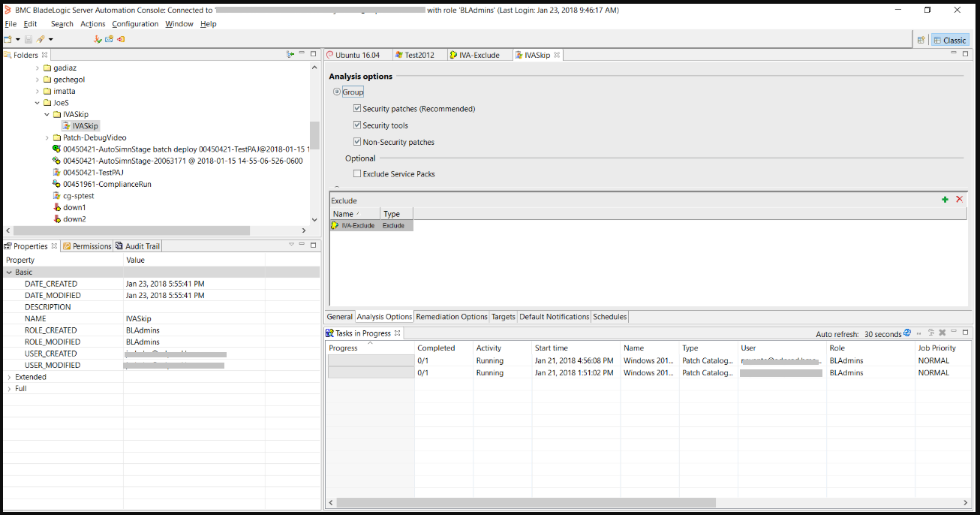Remove exclude entry with the red X
Screen dimensions: 980x515
(x=960, y=199)
